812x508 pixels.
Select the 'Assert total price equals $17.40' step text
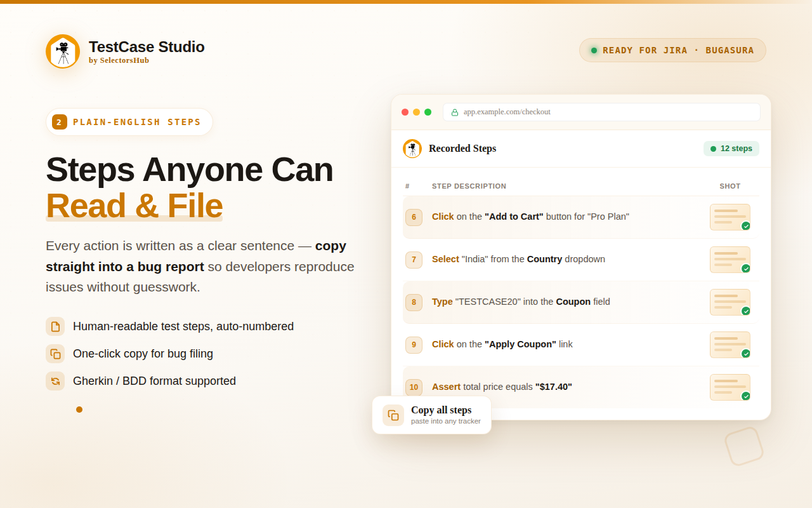click(502, 387)
